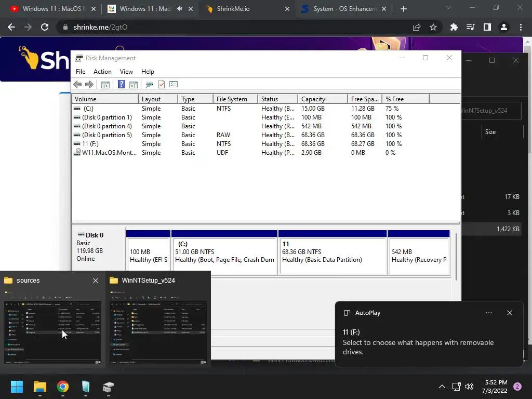Select the 100 MB EFI partition block
The width and height of the screenshot is (532, 399).
click(148, 252)
